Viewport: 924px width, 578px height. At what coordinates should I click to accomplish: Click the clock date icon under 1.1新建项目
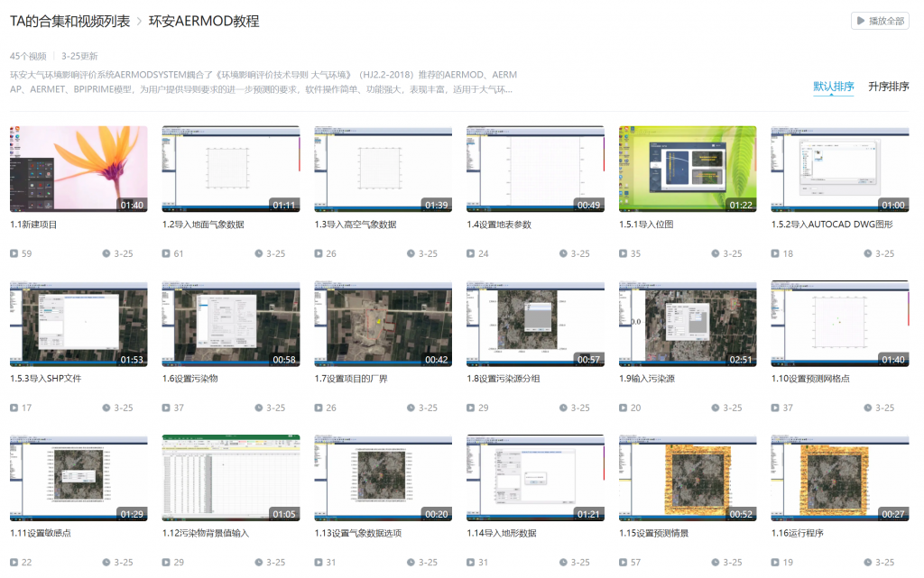coord(107,254)
